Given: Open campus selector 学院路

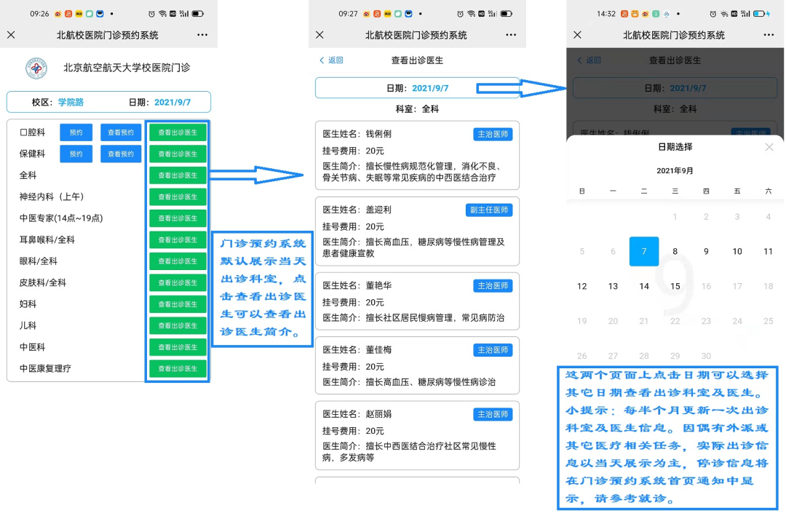Looking at the screenshot, I should click(71, 103).
